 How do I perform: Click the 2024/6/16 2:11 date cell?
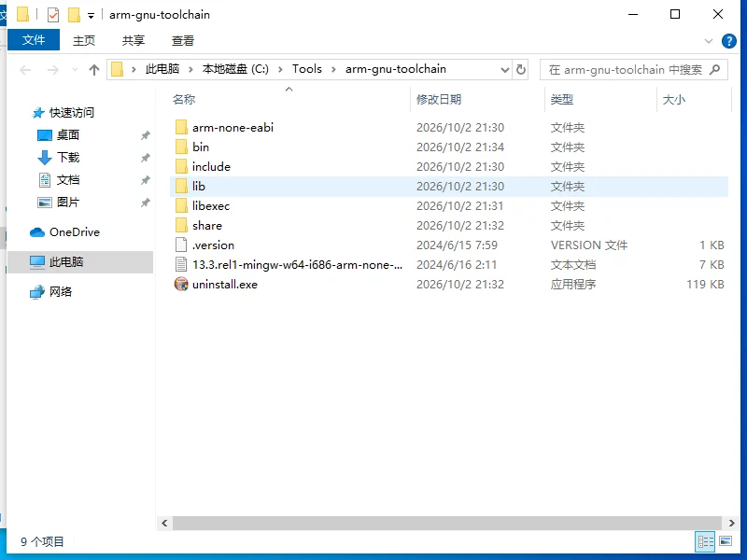pos(457,265)
